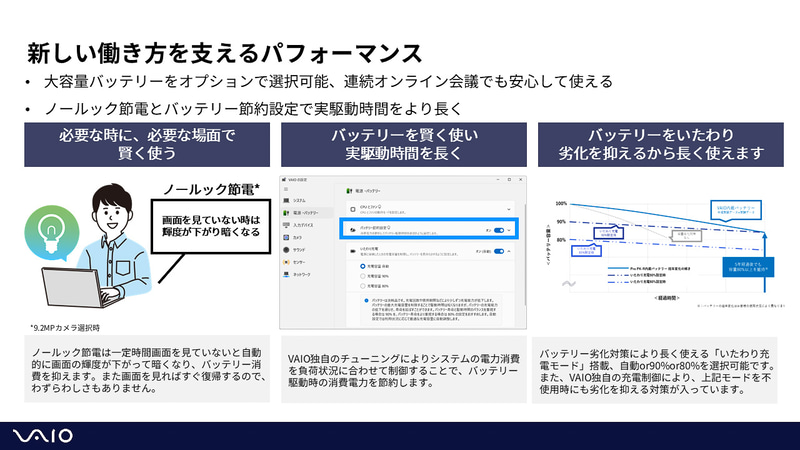
Task: Click the 100% axis label on chart
Action: [561, 204]
